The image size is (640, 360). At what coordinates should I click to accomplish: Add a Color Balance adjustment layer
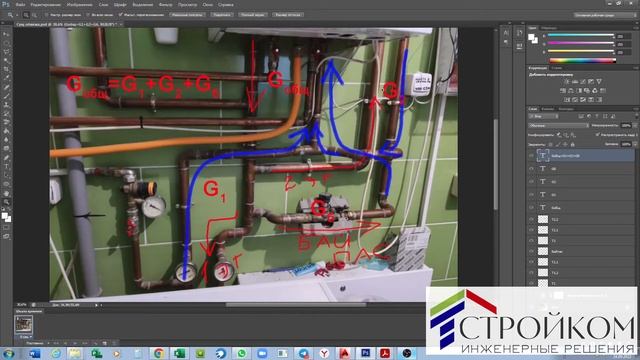click(x=571, y=91)
